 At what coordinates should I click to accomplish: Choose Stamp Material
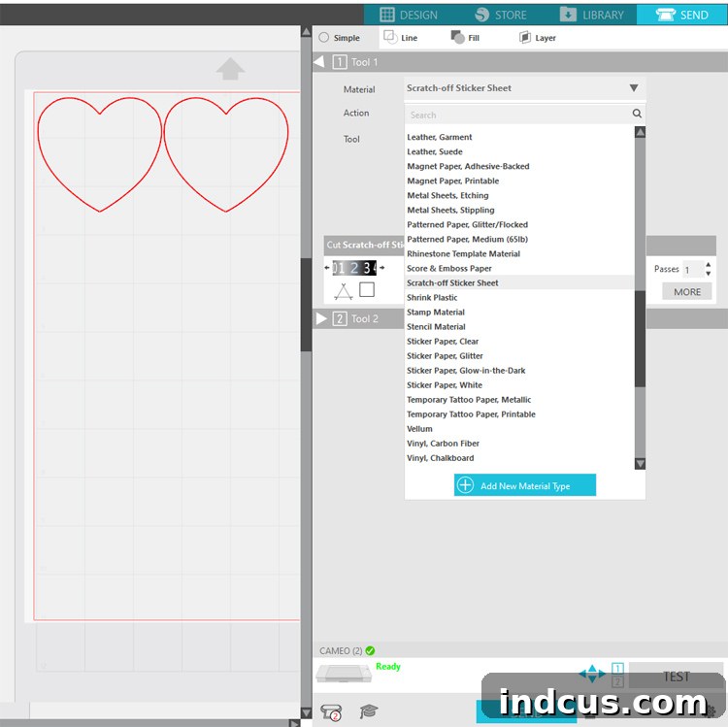[x=436, y=312]
